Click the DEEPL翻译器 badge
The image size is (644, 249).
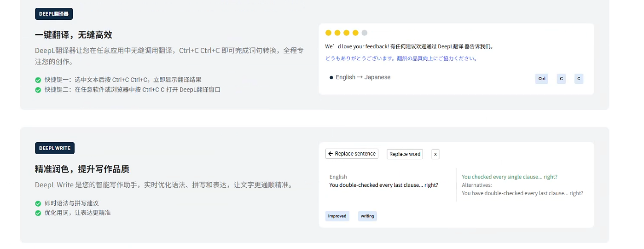54,14
